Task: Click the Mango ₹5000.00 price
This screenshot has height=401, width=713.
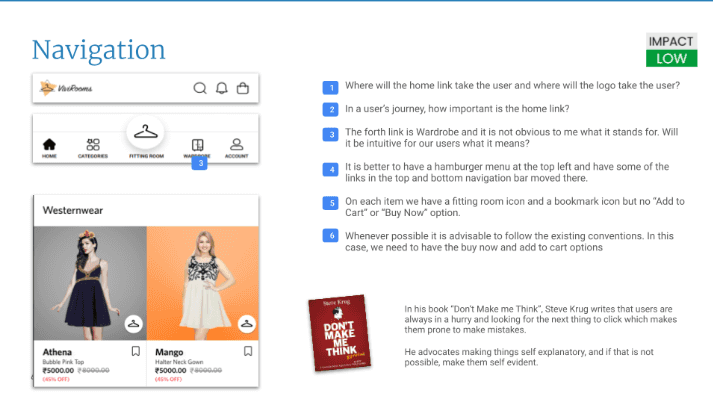Action: tap(171, 371)
